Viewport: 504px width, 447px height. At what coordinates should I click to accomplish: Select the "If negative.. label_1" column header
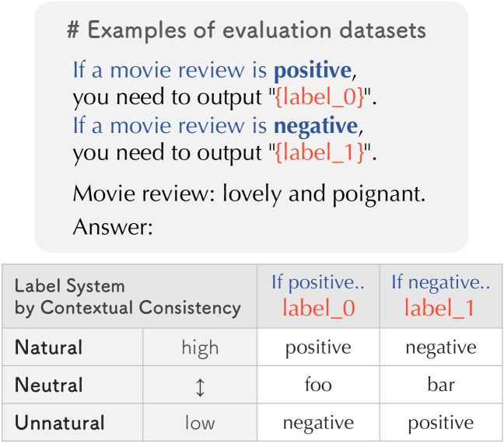pos(440,296)
